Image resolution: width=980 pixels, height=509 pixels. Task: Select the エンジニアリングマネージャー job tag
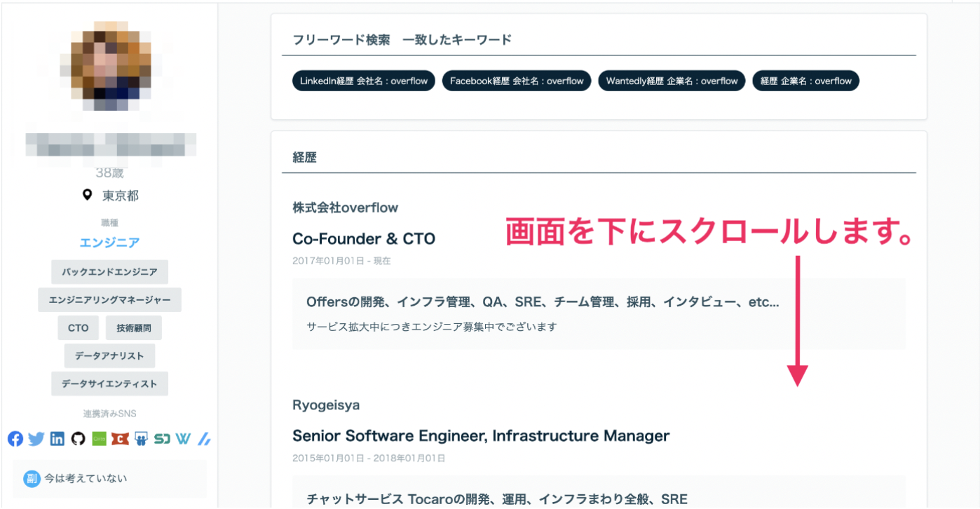pyautogui.click(x=109, y=300)
